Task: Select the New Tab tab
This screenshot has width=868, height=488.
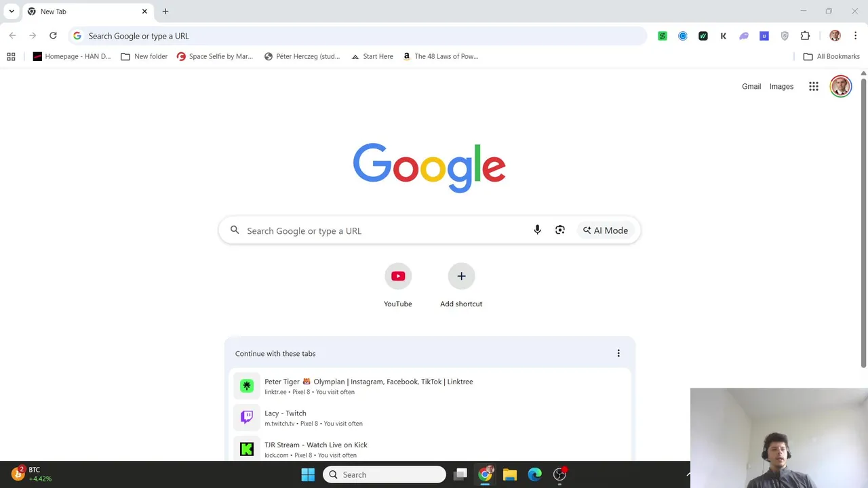Action: coord(87,12)
